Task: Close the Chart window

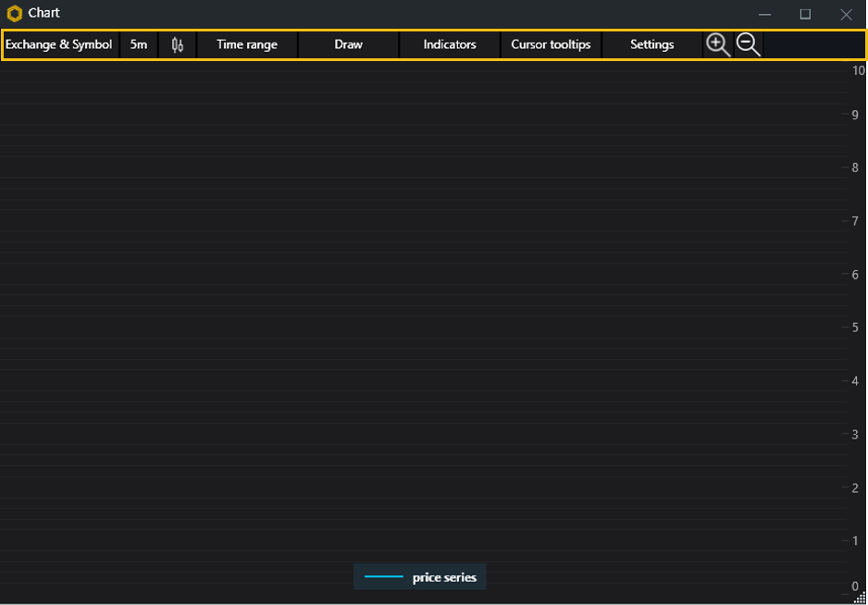Action: (847, 15)
